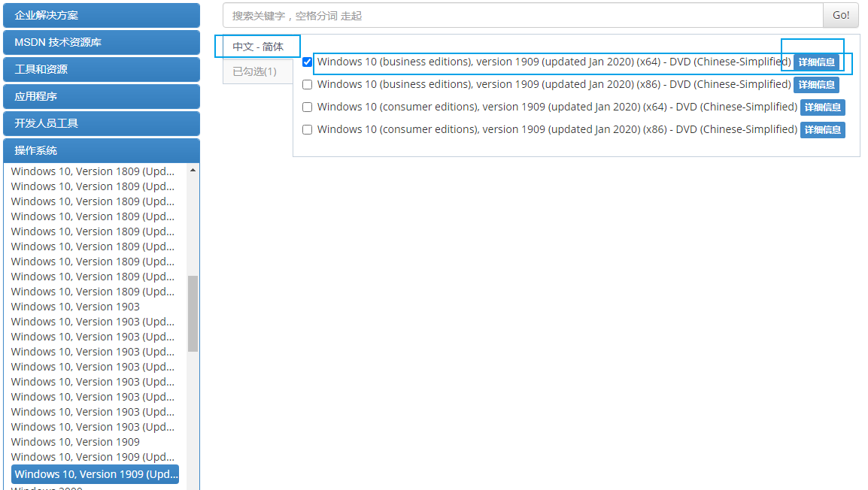Open 详细信息 for consumer editions x64
Screen dimensions: 868x490
[x=823, y=107]
